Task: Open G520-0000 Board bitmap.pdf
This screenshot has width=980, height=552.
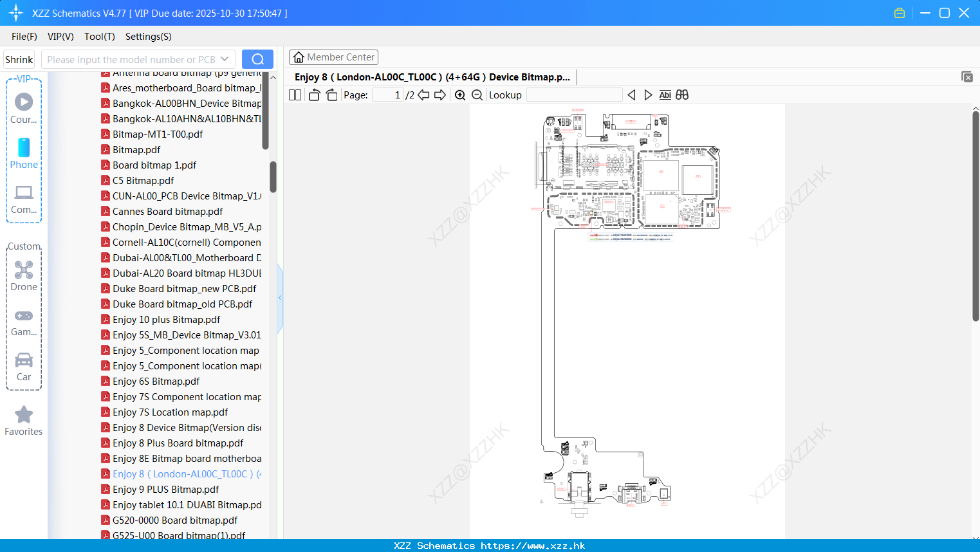Action: click(x=169, y=520)
